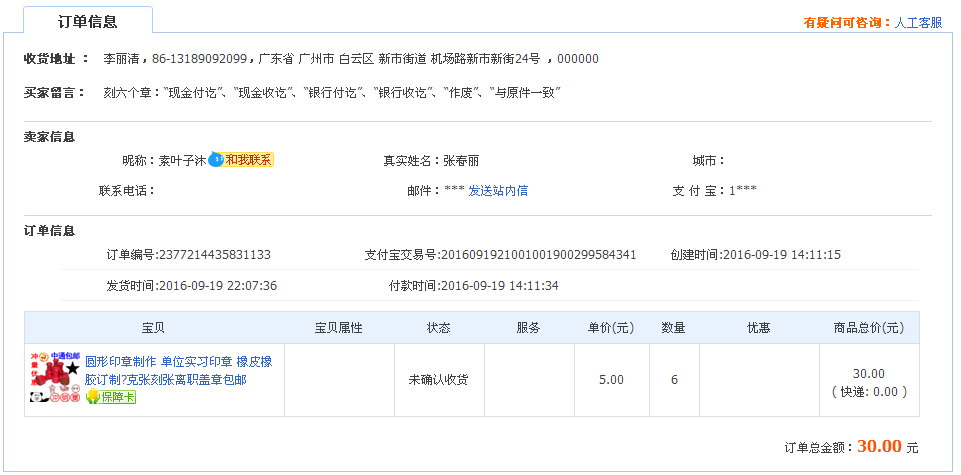Click the 优惠 column header
Screen dimensions: 961x475
758,328
